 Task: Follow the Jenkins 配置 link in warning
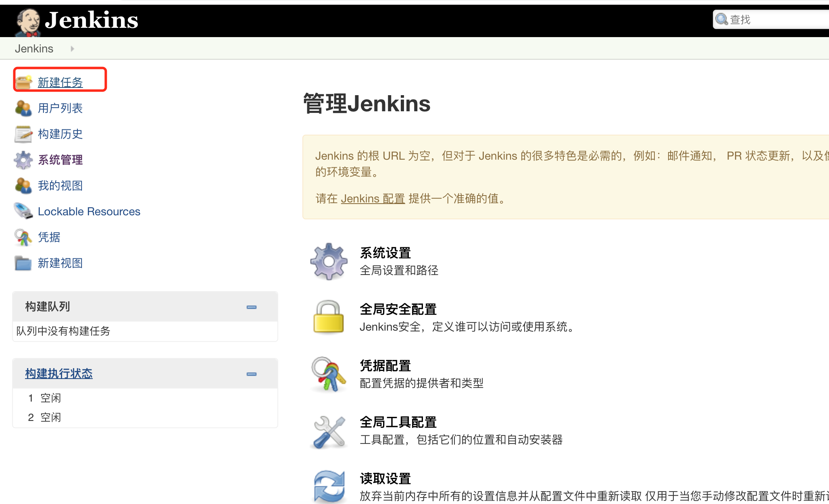[373, 198]
